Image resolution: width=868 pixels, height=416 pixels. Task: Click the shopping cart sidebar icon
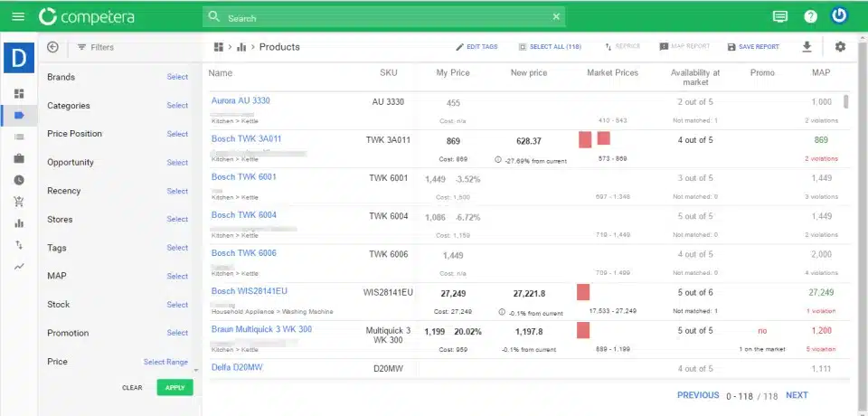point(19,202)
